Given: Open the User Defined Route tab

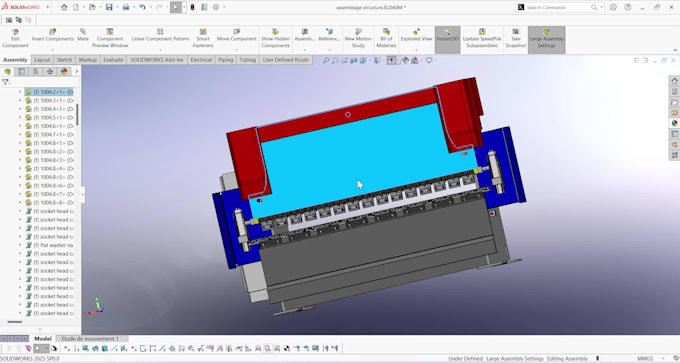Looking at the screenshot, I should point(285,60).
